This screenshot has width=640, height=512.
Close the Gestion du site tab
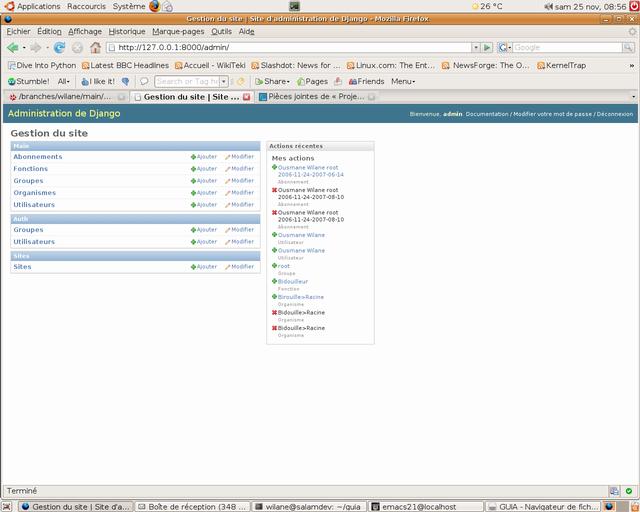pyautogui.click(x=247, y=97)
